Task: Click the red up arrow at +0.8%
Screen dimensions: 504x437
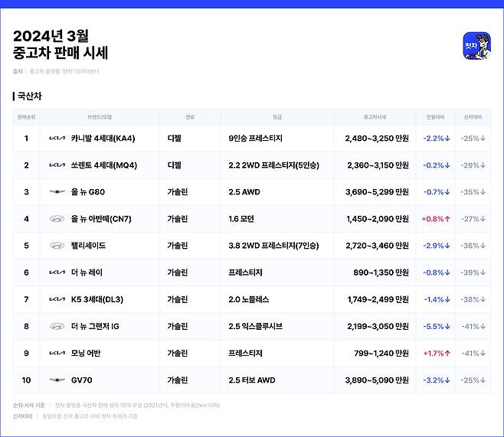Action: pyautogui.click(x=447, y=219)
